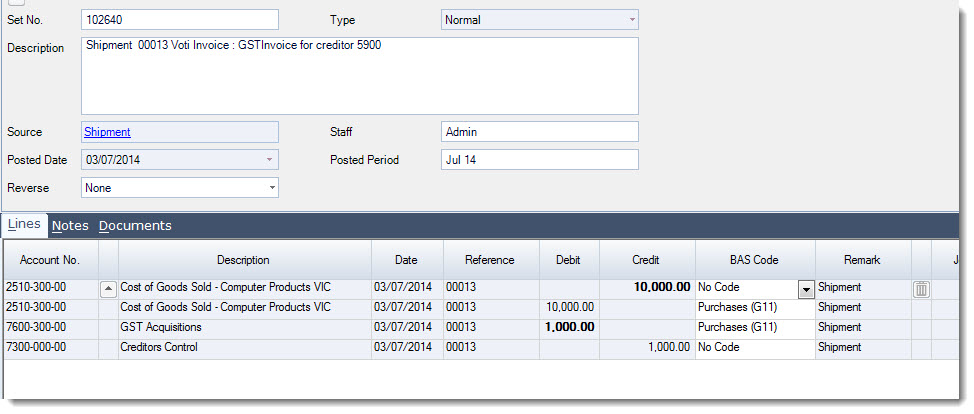
Task: Click the Creditors Control description cell
Action: 245,349
